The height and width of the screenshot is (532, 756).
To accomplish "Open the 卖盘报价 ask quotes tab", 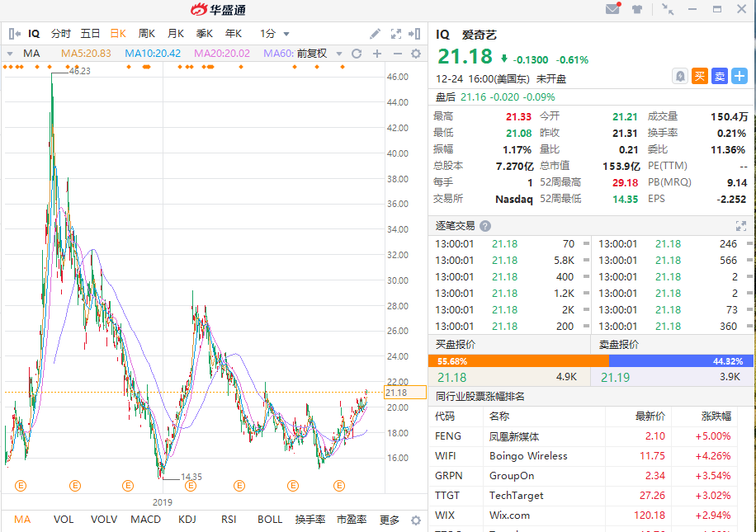I will click(x=673, y=345).
